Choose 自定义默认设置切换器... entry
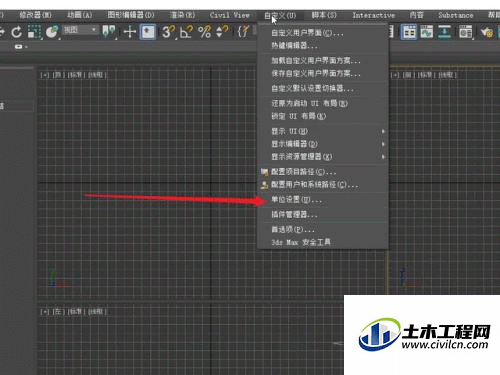Screen dimensions: 500x375 [x=323, y=88]
